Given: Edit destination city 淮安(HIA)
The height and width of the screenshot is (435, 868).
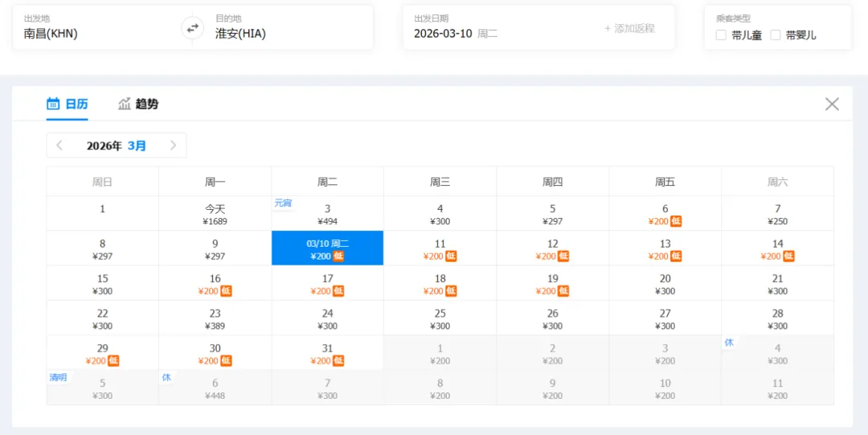Looking at the screenshot, I should (x=283, y=27).
